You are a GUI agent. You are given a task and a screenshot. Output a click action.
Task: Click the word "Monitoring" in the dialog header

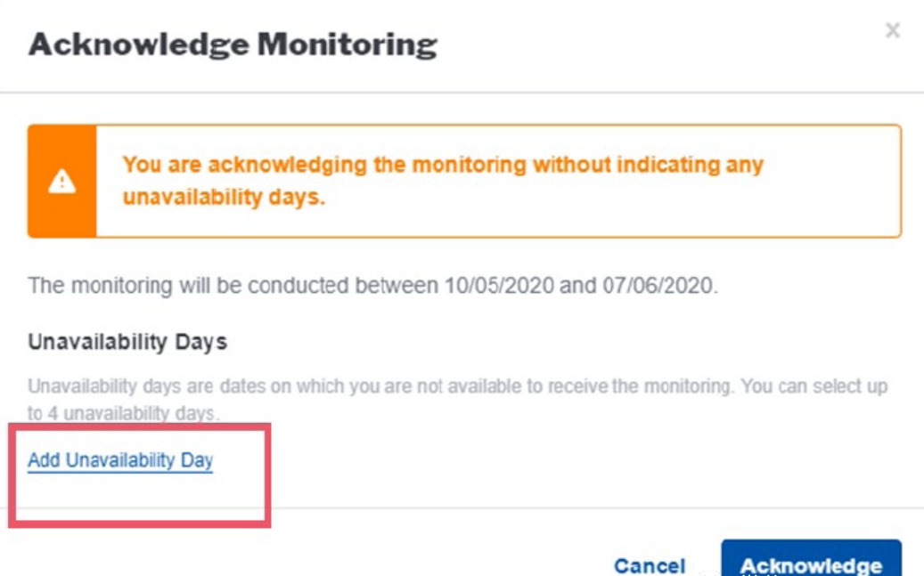[x=348, y=45]
